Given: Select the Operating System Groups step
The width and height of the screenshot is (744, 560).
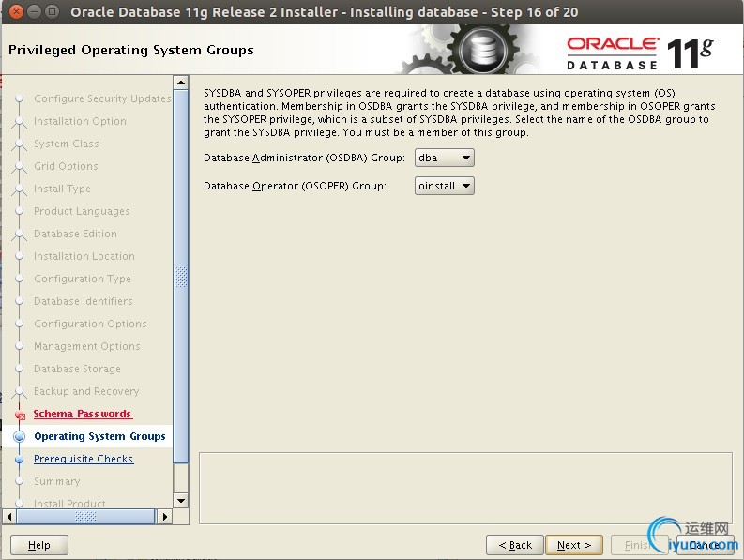Looking at the screenshot, I should (99, 436).
